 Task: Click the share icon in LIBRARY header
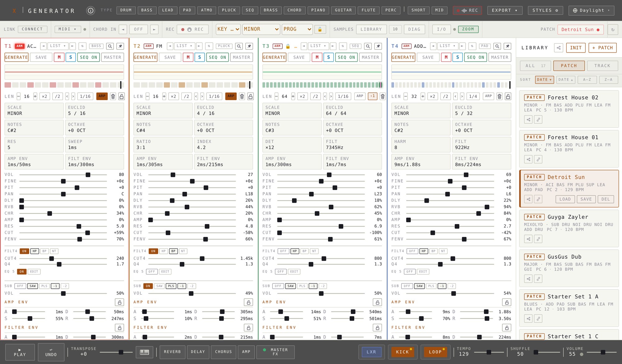coord(559,48)
